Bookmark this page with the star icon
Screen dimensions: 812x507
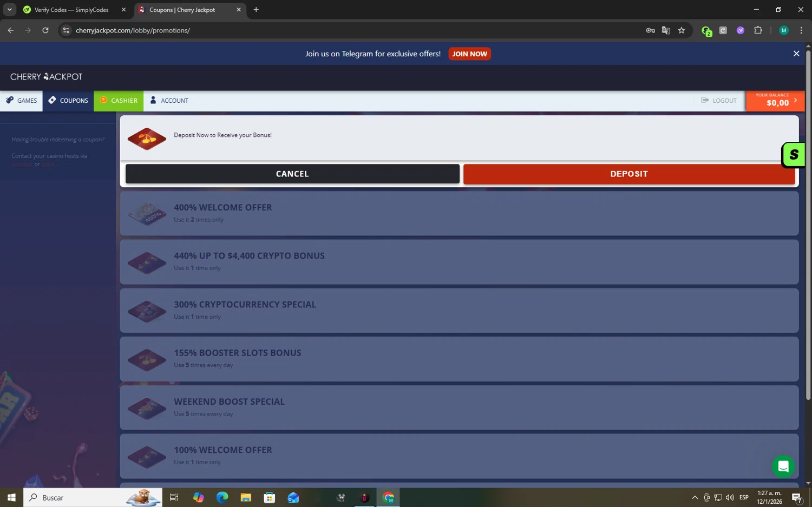[682, 30]
